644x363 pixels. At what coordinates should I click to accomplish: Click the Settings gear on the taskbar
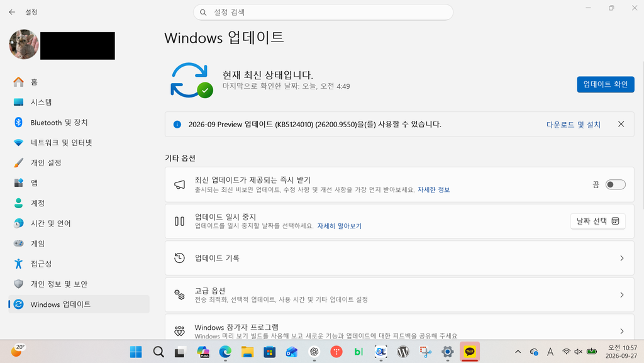point(447,352)
